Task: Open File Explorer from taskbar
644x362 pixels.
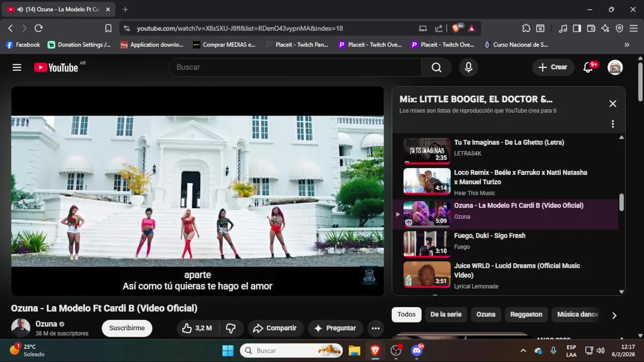Action: pos(354,350)
